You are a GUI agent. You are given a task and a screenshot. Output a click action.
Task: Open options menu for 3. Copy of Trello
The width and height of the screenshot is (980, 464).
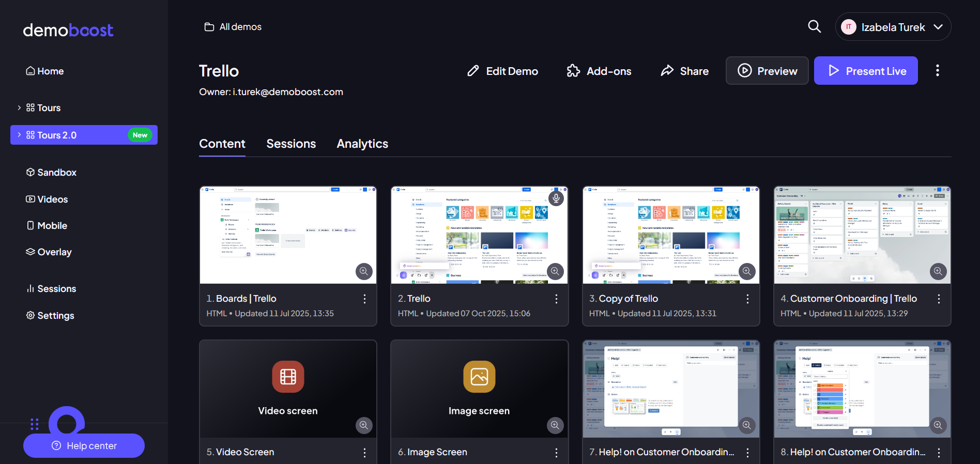click(x=747, y=299)
